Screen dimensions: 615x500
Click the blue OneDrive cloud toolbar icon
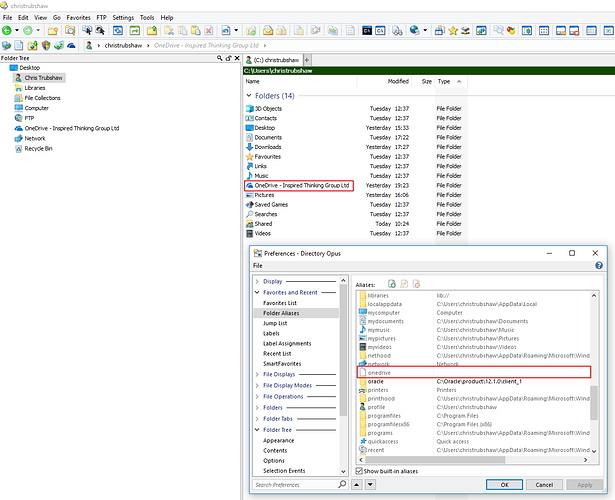[x=71, y=45]
